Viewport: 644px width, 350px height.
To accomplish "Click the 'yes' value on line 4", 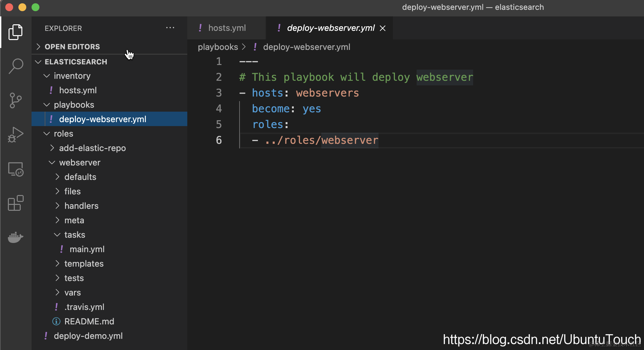I will pos(312,109).
